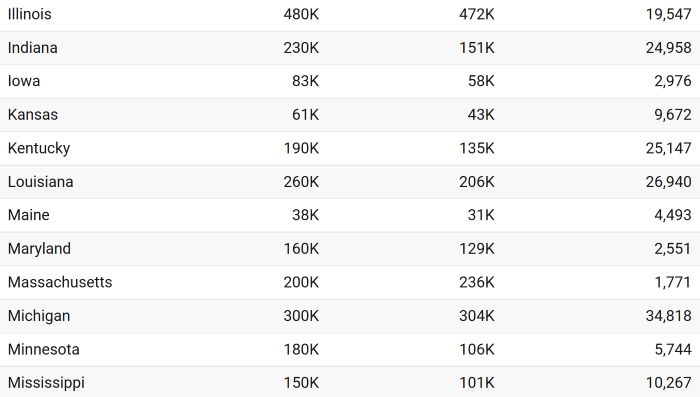
Task: Click the Michigan state name
Action: point(39,316)
